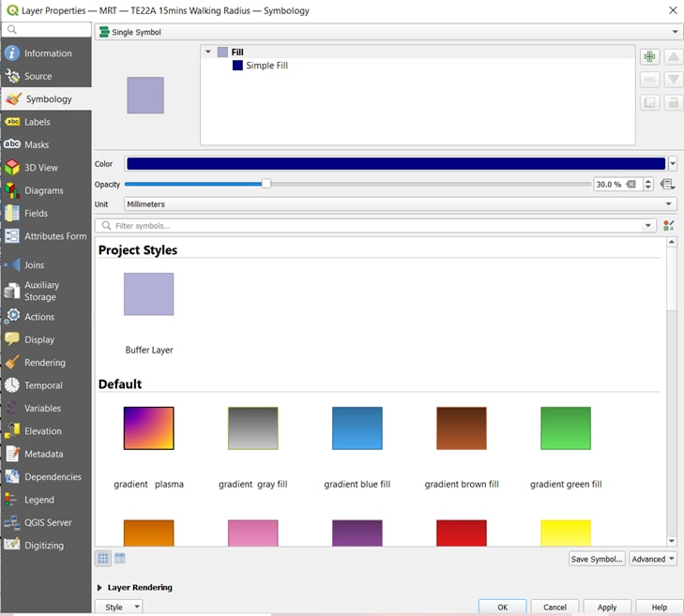Select the Rendering tab in sidebar
Viewport: 684px width, 616px height.
click(x=45, y=363)
